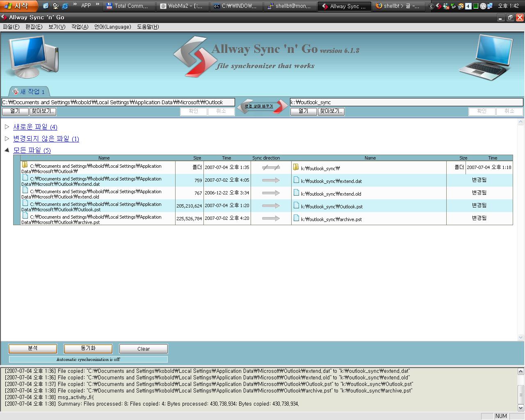
Task: Click file icon of left archive.pst row
Action: click(x=25, y=216)
